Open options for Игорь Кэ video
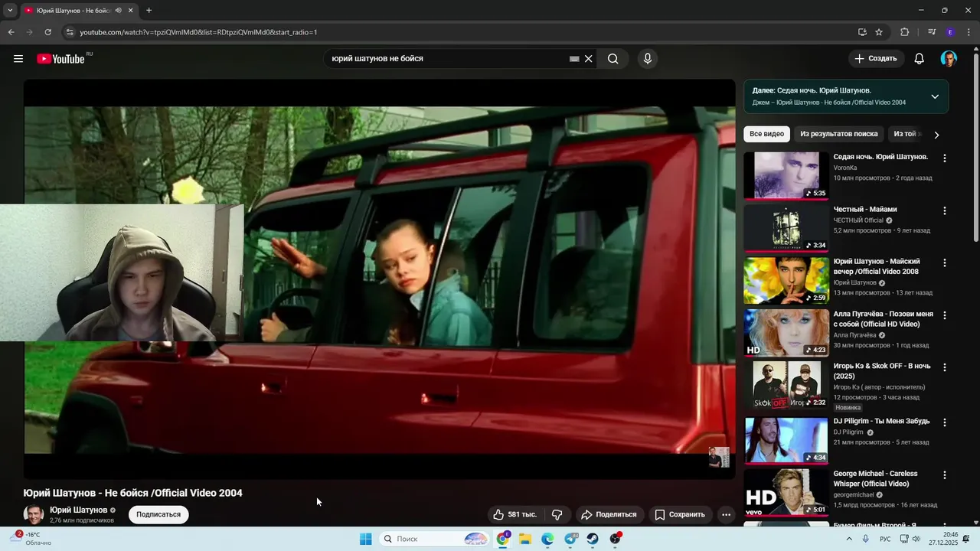The image size is (980, 551). [944, 367]
